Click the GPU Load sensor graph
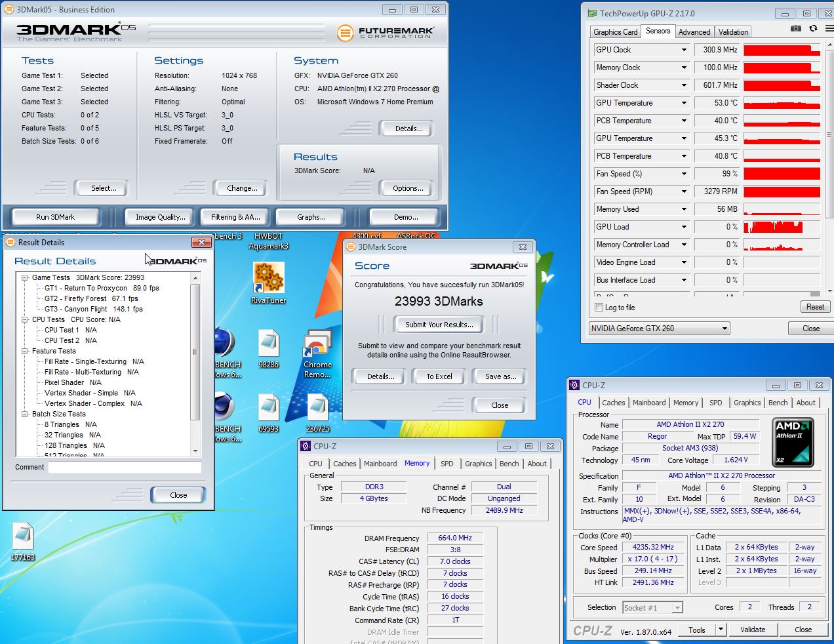Image resolution: width=834 pixels, height=644 pixels. point(782,227)
